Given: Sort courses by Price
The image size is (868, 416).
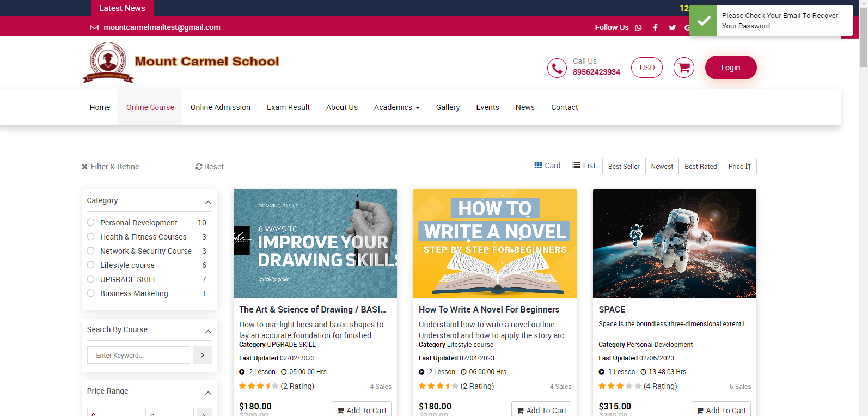Looking at the screenshot, I should [x=739, y=167].
